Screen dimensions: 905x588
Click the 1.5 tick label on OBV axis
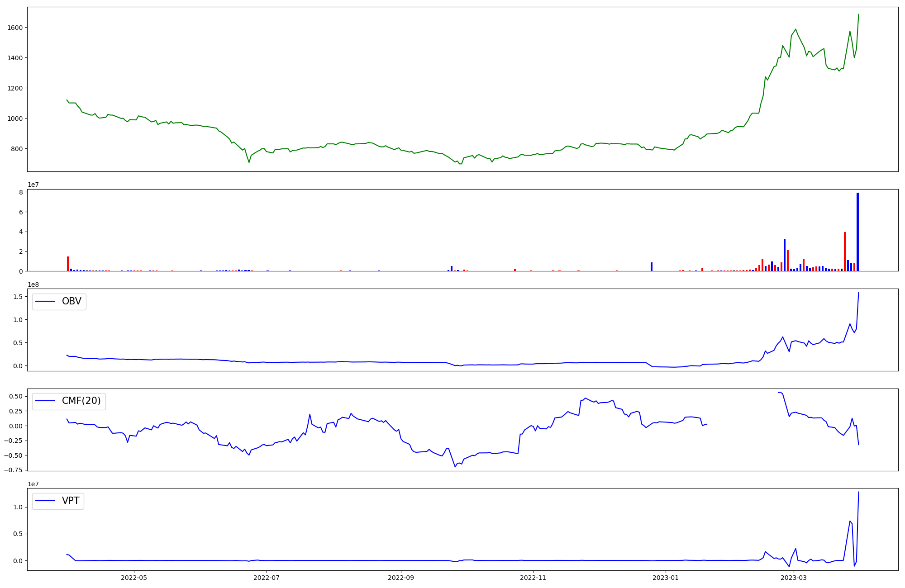18,297
